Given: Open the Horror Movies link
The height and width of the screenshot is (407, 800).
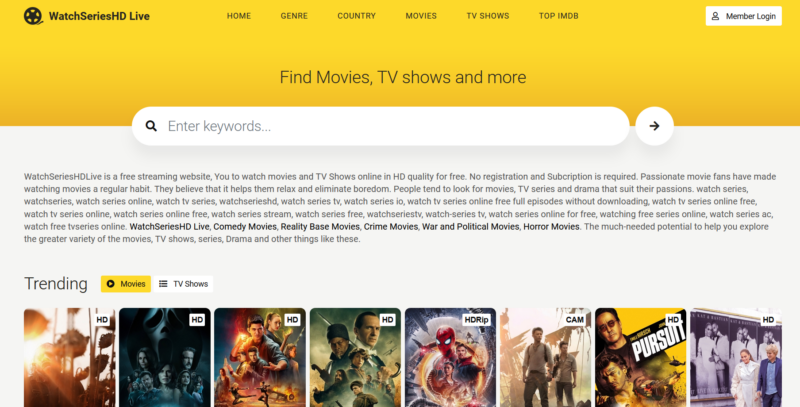Looking at the screenshot, I should 552,226.
